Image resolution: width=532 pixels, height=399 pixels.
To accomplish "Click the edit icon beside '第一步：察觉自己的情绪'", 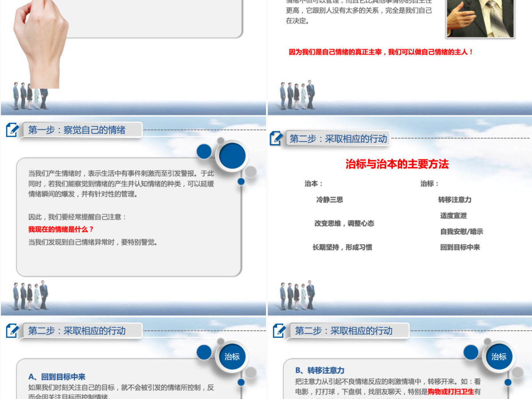I will coord(13,130).
